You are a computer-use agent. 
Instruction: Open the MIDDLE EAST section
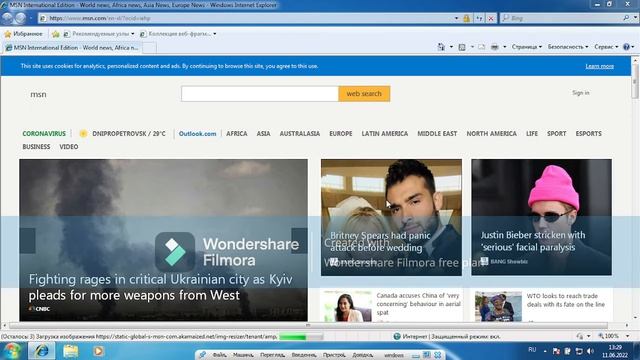(437, 133)
